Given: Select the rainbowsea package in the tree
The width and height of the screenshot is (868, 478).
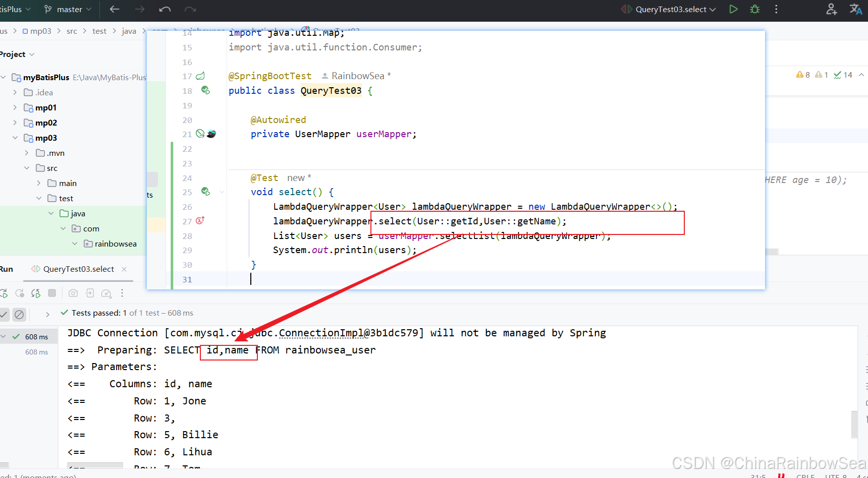Looking at the screenshot, I should [x=110, y=244].
